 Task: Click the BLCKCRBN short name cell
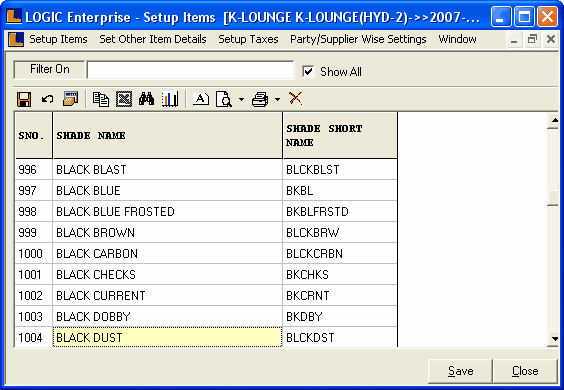pos(340,253)
